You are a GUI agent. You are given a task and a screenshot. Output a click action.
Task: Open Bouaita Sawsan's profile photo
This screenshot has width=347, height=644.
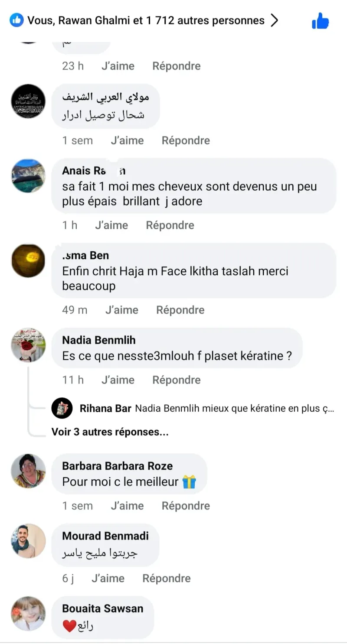pos(28,613)
